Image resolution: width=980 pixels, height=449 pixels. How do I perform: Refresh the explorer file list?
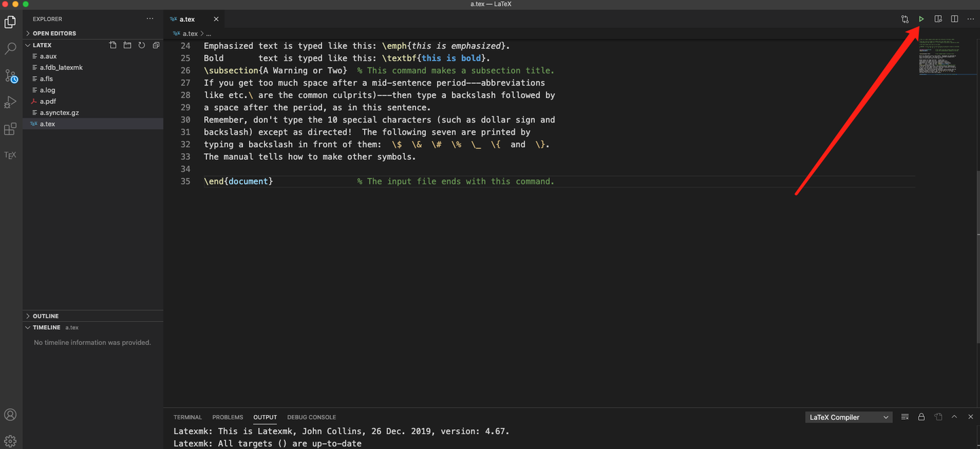[142, 45]
